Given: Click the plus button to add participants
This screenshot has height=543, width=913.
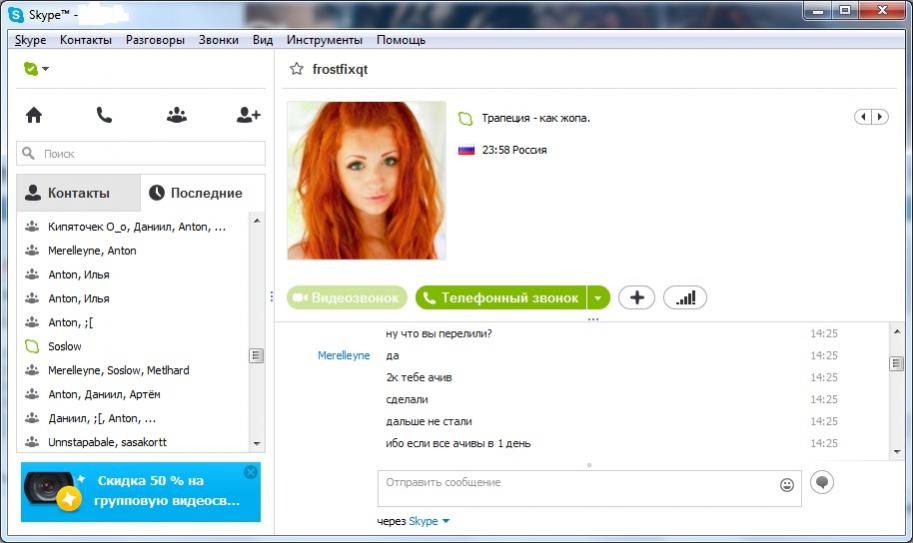Looking at the screenshot, I should pyautogui.click(x=636, y=298).
